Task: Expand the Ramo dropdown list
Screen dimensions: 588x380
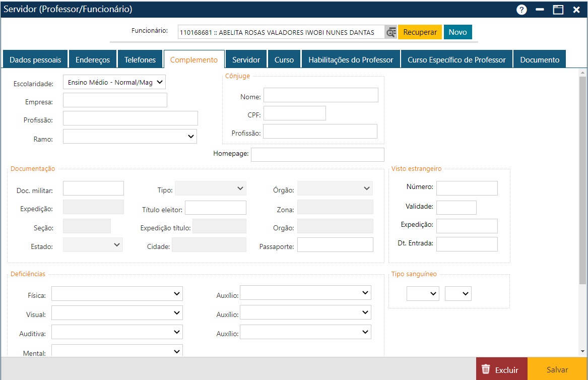Action: pos(130,137)
